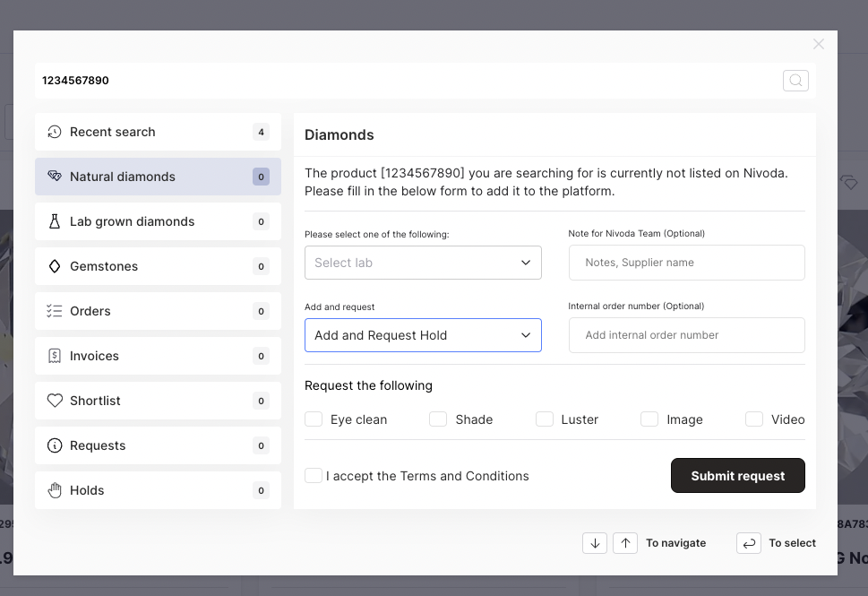Close the search dialog with X
The height and width of the screenshot is (596, 868).
(x=818, y=44)
